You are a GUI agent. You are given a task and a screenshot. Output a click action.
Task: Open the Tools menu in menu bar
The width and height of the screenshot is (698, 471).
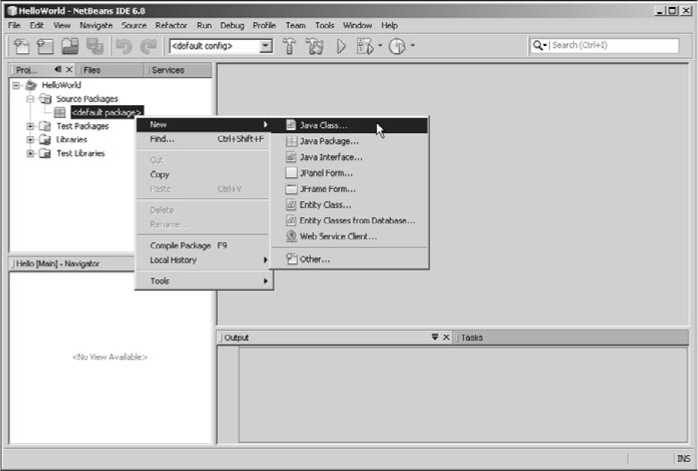[325, 25]
